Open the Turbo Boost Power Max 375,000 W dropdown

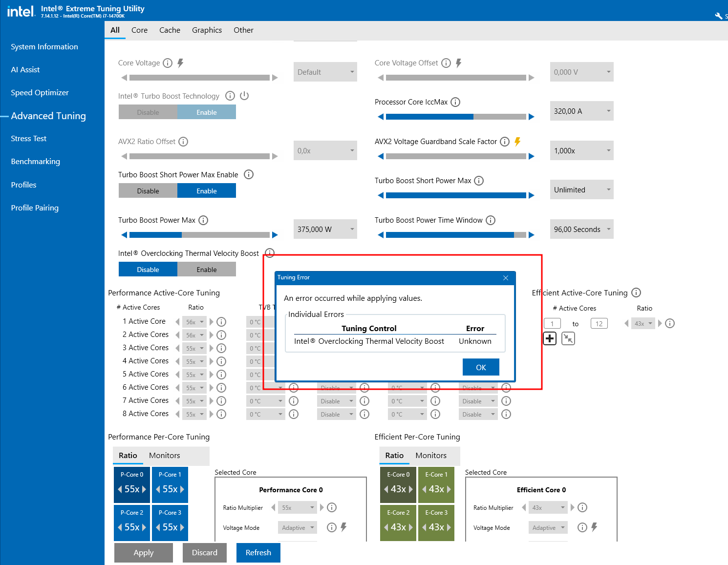(x=325, y=230)
